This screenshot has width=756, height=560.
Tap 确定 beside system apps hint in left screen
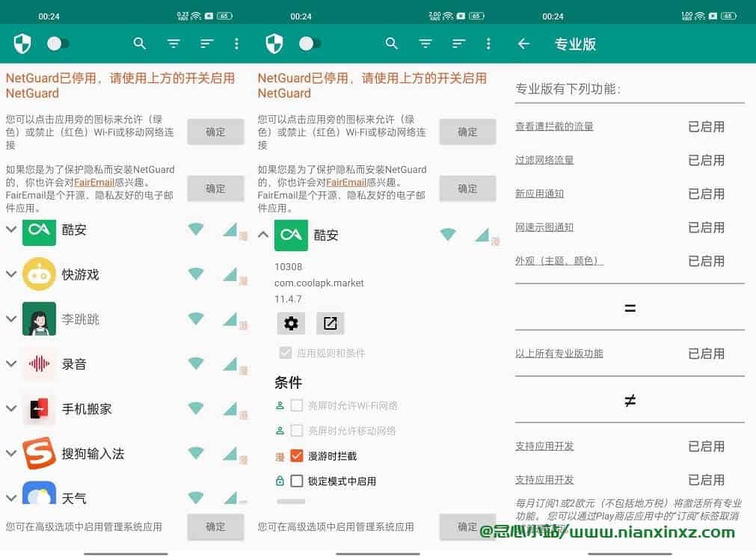pyautogui.click(x=215, y=527)
